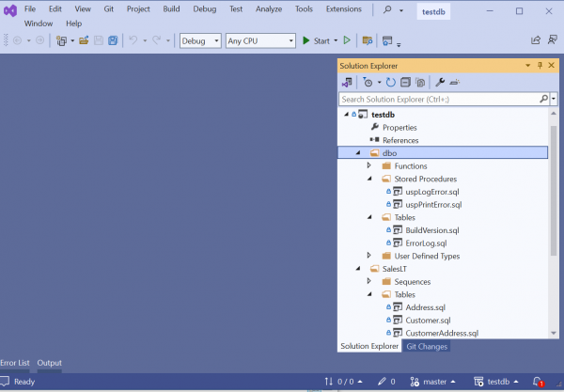
Task: Click the Find in Files toolbar icon
Action: click(x=368, y=40)
